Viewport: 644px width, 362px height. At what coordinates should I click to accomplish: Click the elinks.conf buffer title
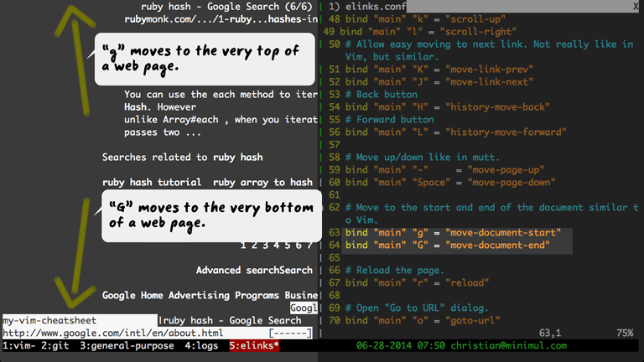[x=376, y=7]
